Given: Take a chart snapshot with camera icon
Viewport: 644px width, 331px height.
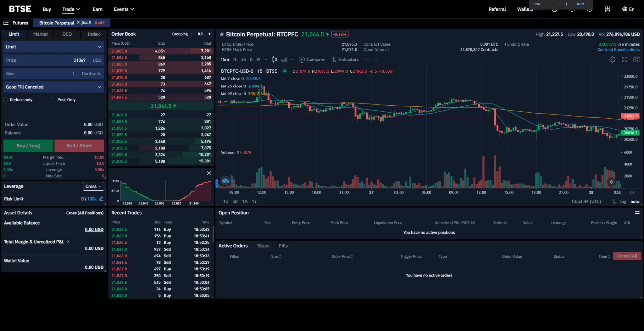Looking at the screenshot, I should pos(636,59).
